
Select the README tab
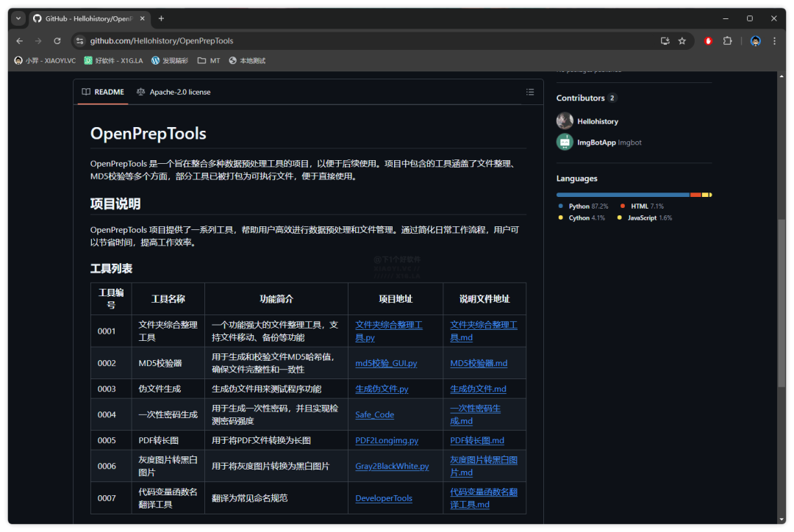pyautogui.click(x=103, y=92)
